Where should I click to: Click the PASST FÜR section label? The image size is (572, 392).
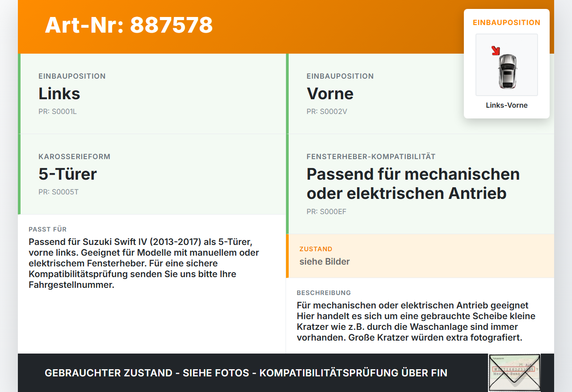47,229
